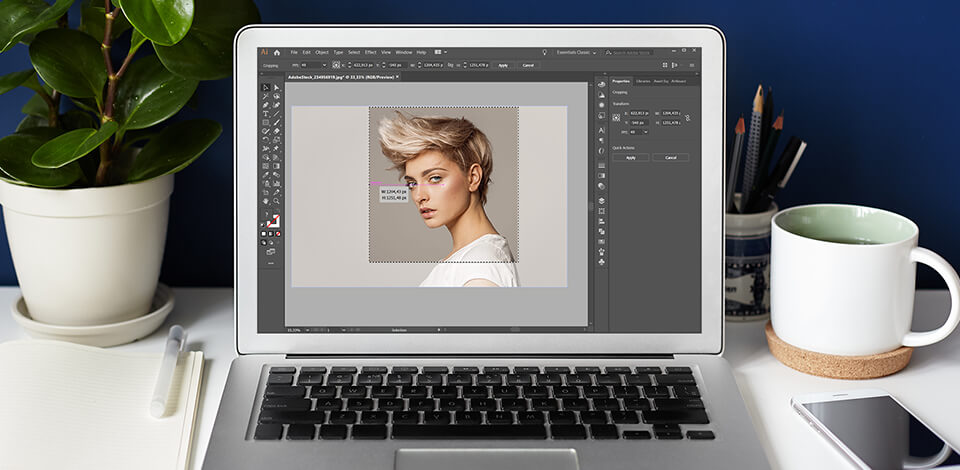Screen dimensions: 960x470
Task: Select the Pen tool
Action: click(x=266, y=105)
